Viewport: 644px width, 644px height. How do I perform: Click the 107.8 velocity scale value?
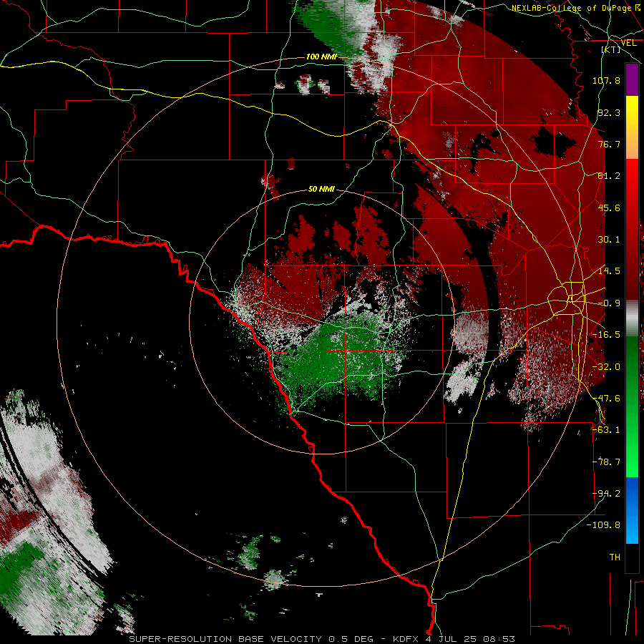(606, 80)
